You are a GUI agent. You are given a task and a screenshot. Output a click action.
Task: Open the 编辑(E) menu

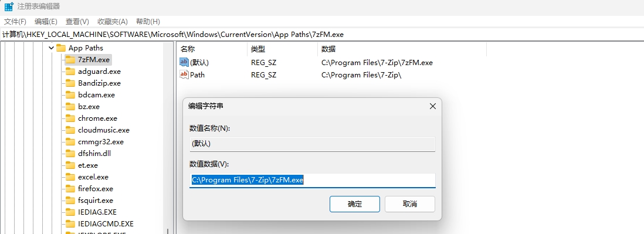pyautogui.click(x=46, y=21)
